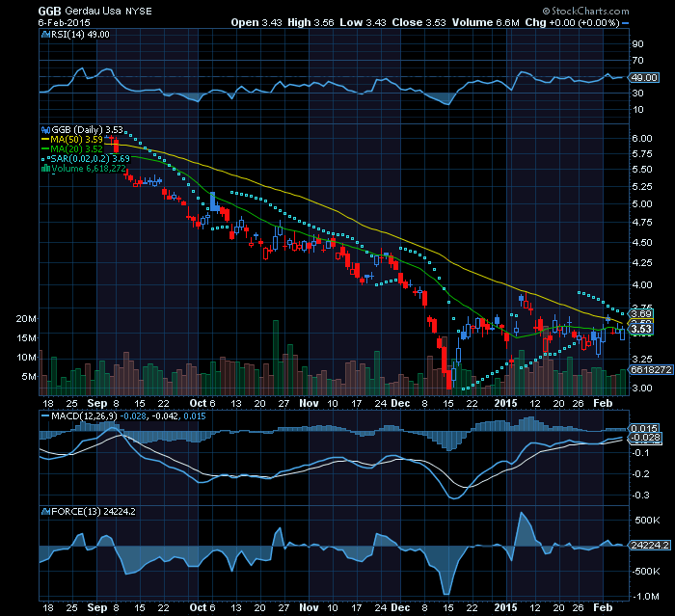The width and height of the screenshot is (675, 616).
Task: Click 2015 on the axis under the price chart
Action: tap(505, 403)
